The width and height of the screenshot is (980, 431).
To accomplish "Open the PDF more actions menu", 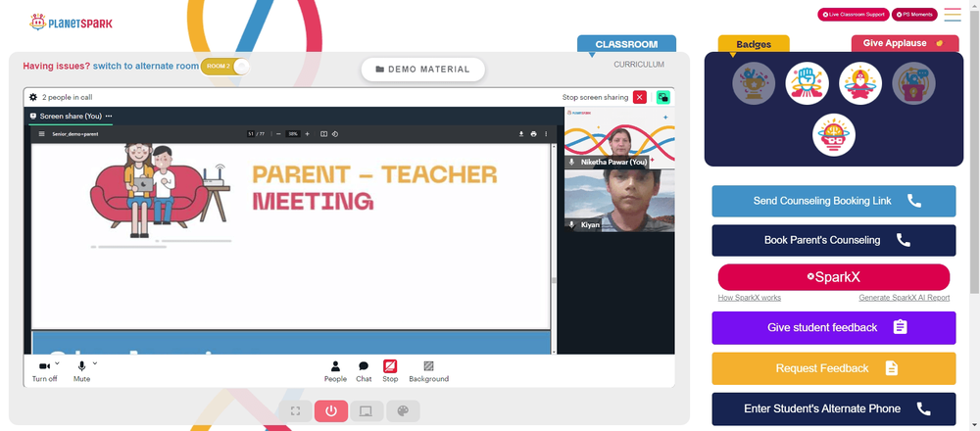I will click(x=546, y=133).
